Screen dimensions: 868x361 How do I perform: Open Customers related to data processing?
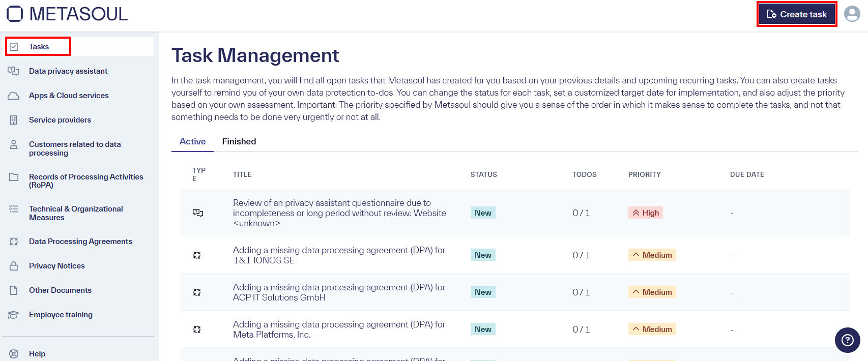tap(75, 148)
